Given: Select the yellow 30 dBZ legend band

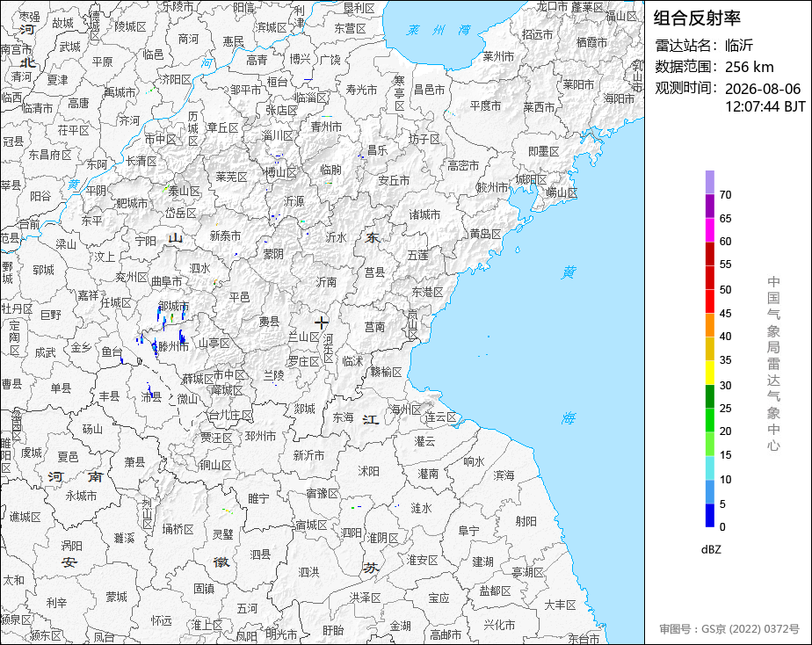Looking at the screenshot, I should pos(709,373).
